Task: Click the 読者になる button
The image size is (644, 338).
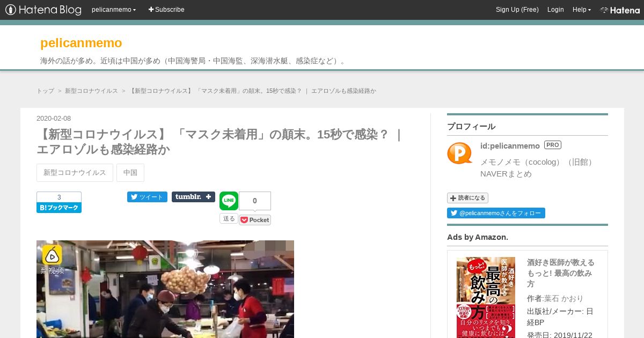Action: tap(467, 198)
